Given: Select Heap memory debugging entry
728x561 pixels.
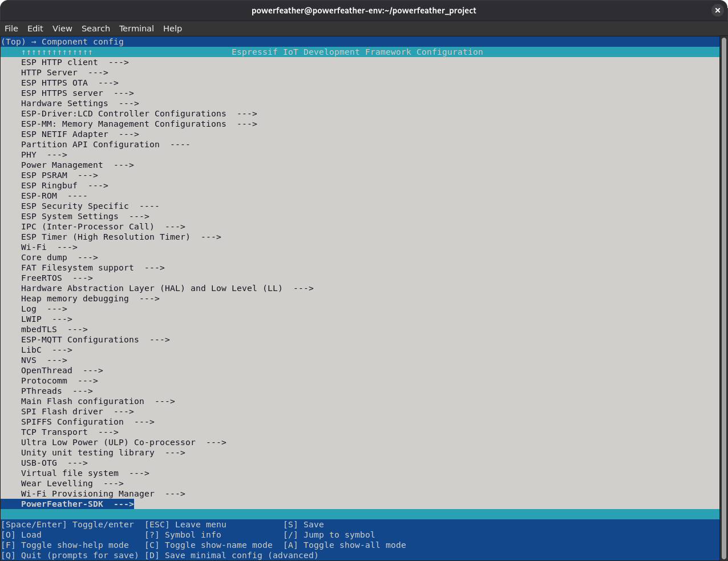Looking at the screenshot, I should coord(90,298).
